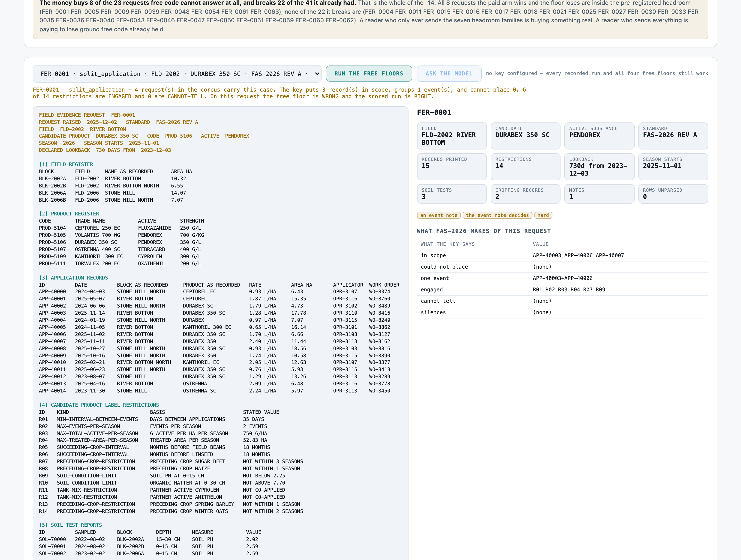
Task: Click the [3] APPLICATION RECORDS heading
Action: tap(74, 278)
